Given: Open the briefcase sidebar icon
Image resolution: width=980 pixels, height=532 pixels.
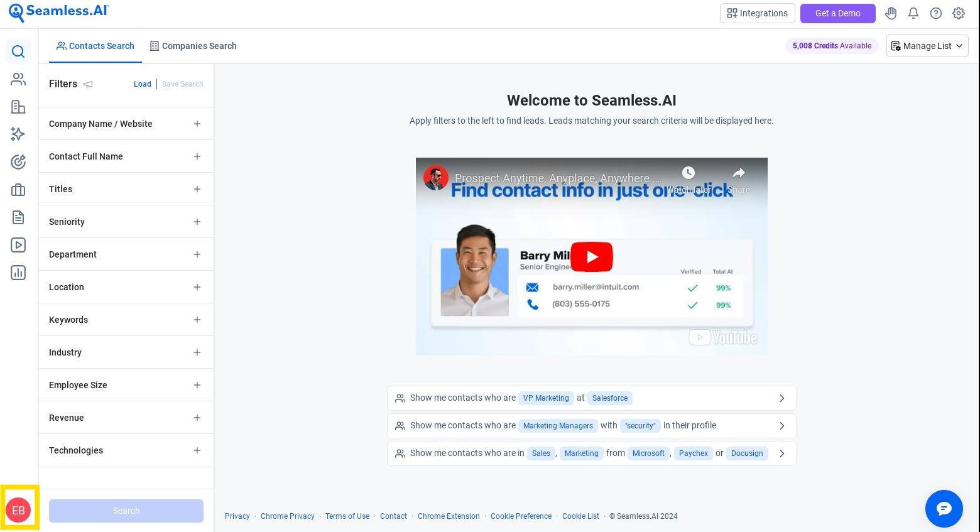Looking at the screenshot, I should tap(18, 190).
